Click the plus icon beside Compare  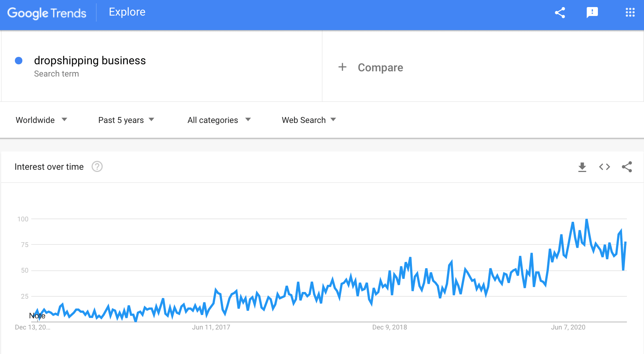click(x=342, y=67)
